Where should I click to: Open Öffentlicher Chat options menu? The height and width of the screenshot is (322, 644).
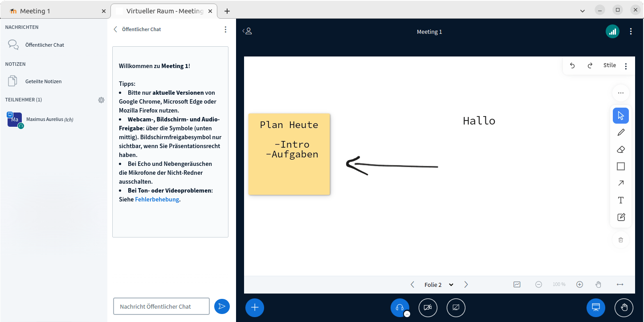pos(225,29)
